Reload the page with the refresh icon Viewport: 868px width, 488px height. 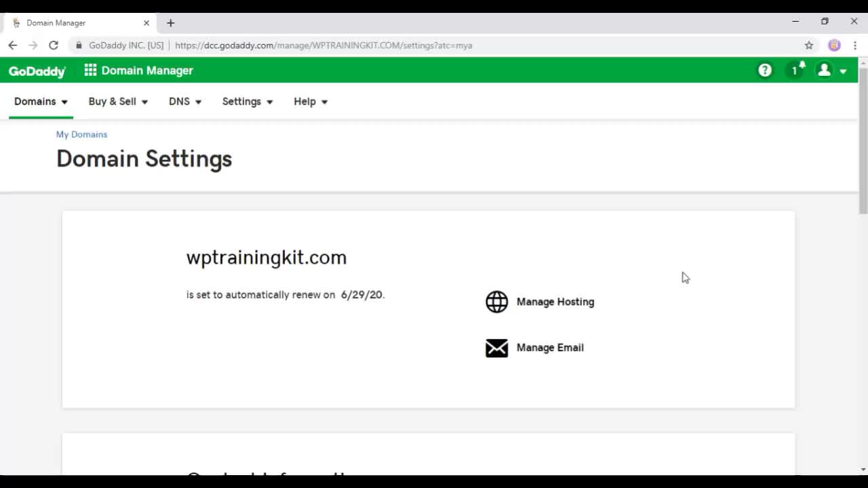[54, 45]
